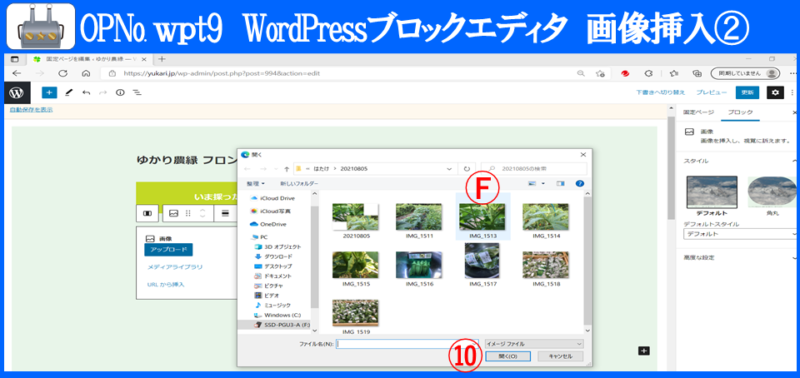Select the pencil Tools icon
The image size is (800, 378).
click(x=69, y=93)
